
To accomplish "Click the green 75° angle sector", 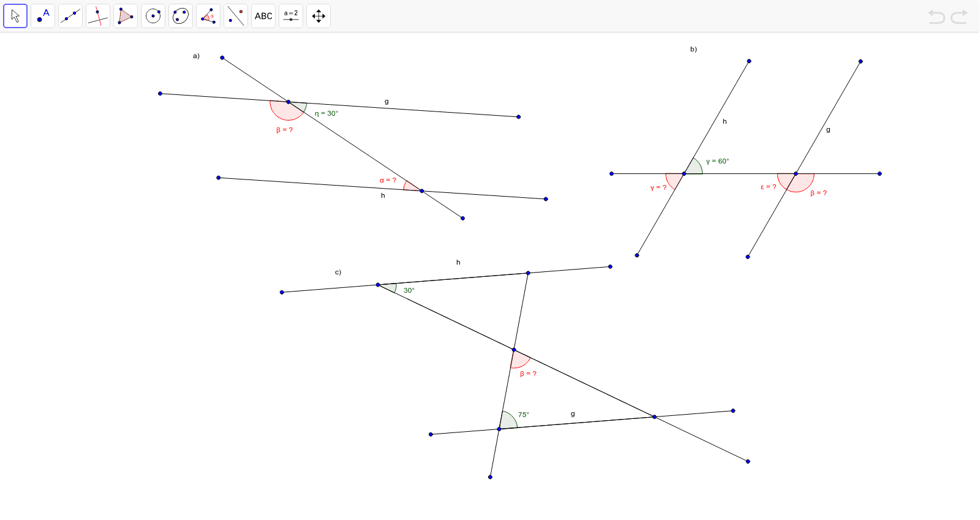I will pyautogui.click(x=508, y=421).
